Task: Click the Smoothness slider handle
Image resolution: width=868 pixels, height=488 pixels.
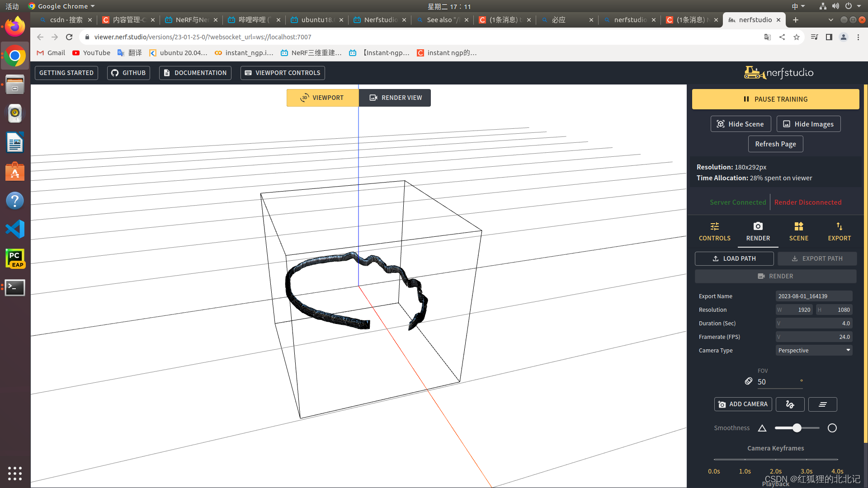Action: coord(797,428)
